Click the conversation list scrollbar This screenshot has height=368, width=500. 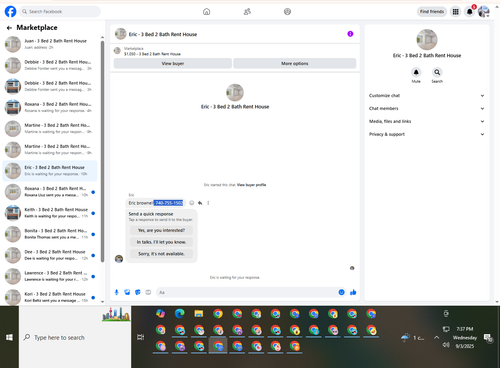coord(102,152)
